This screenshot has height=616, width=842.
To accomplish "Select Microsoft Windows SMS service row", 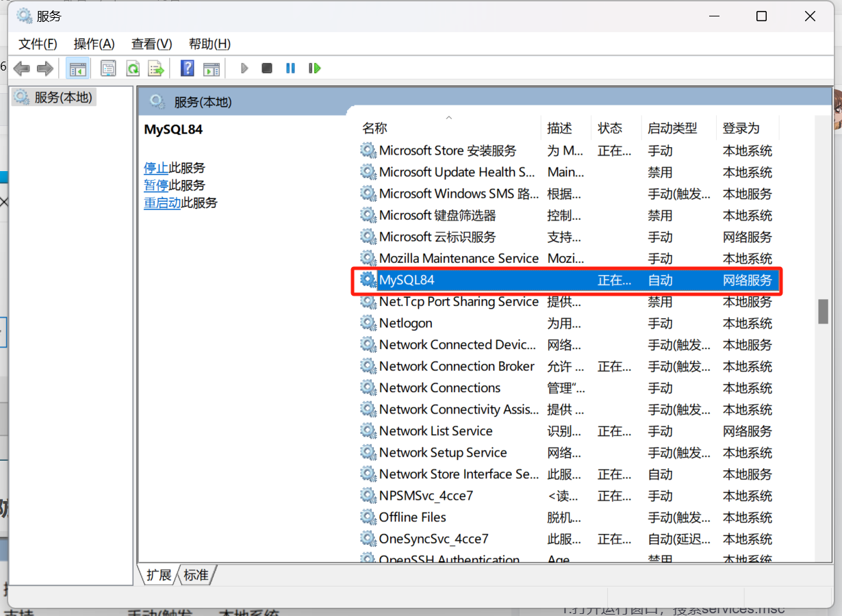I will tap(570, 194).
